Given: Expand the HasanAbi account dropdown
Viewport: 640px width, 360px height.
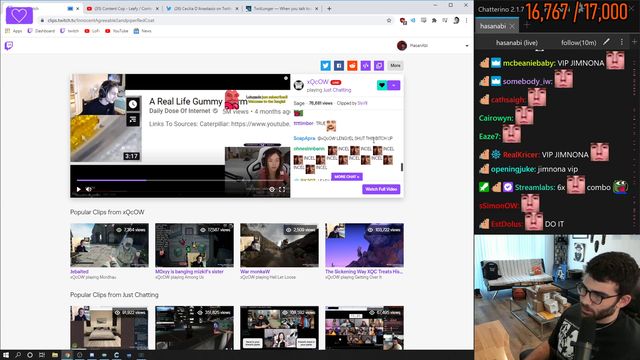Looking at the screenshot, I should [x=467, y=46].
